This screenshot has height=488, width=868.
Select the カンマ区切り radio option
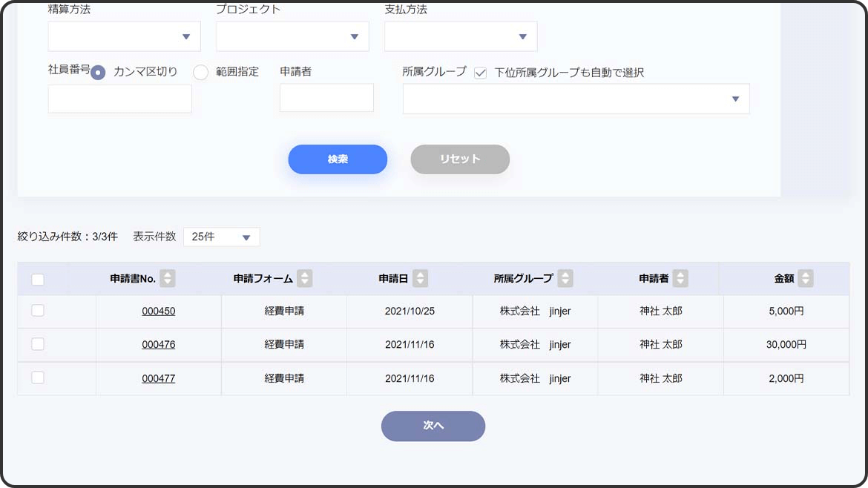99,73
